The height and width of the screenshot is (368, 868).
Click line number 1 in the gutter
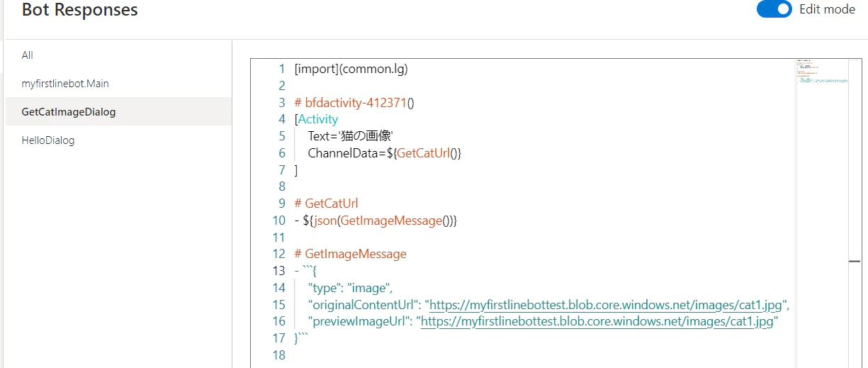281,69
